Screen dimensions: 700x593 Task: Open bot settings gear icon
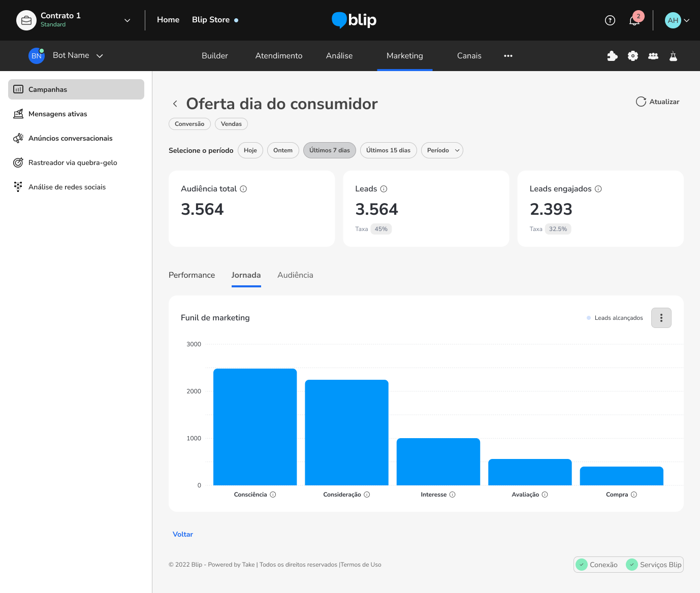click(633, 56)
